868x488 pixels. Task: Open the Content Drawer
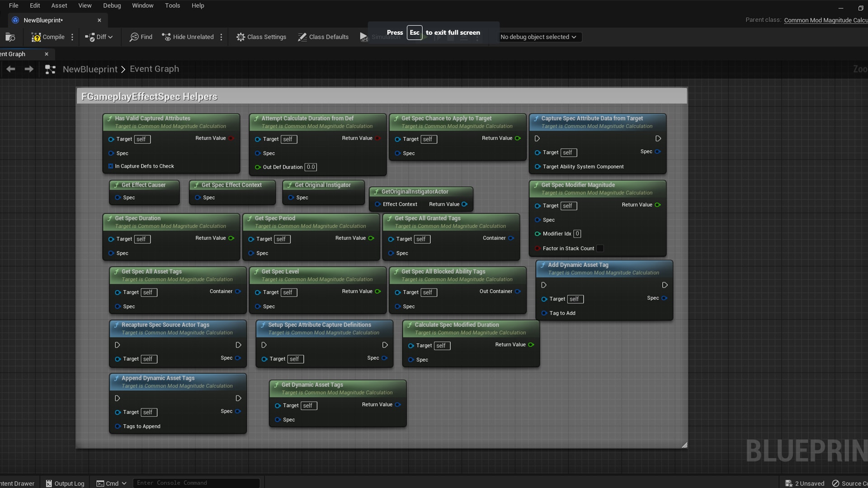pyautogui.click(x=17, y=483)
